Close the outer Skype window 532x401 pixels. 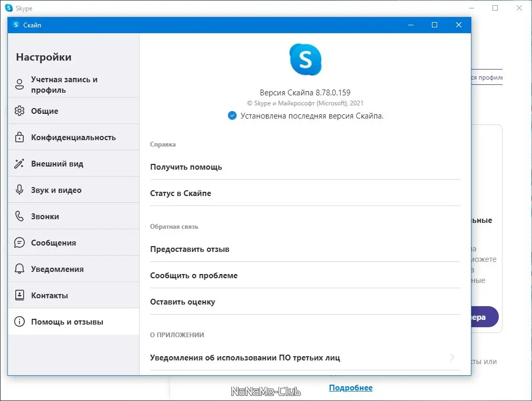click(x=519, y=8)
